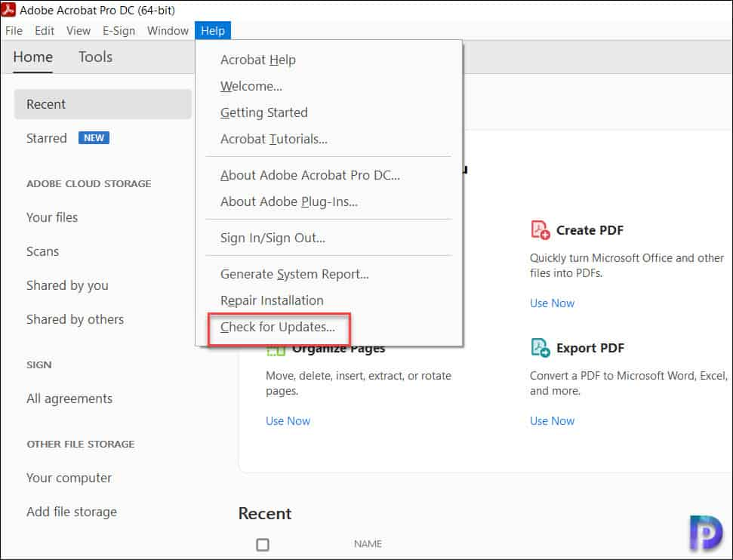Open Acrobat Help
This screenshot has height=560, width=733.
click(x=257, y=60)
